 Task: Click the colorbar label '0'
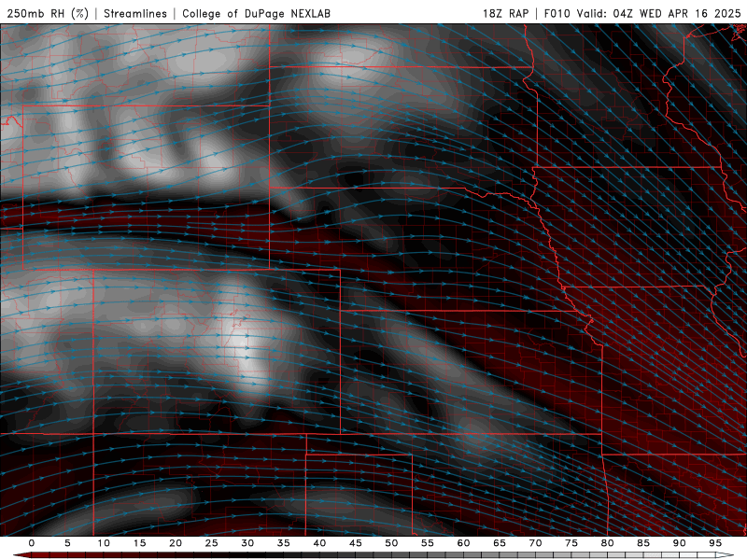[x=32, y=543]
